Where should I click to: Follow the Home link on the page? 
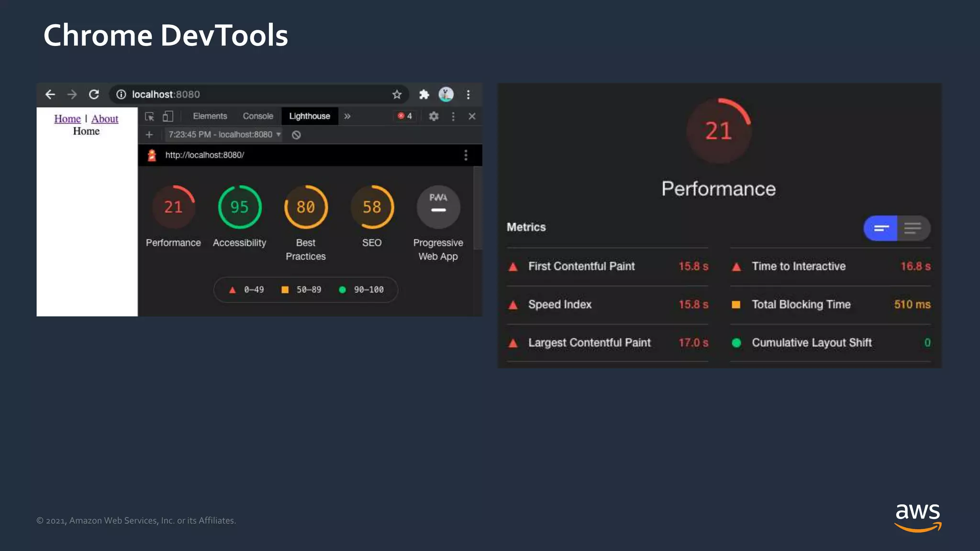pos(67,119)
